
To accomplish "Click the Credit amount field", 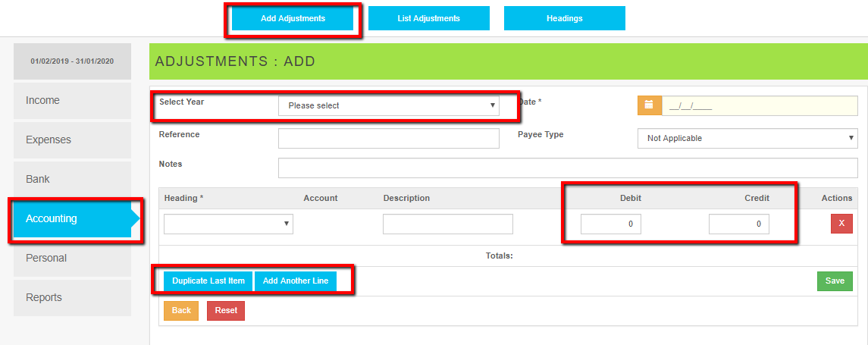I will click(739, 224).
